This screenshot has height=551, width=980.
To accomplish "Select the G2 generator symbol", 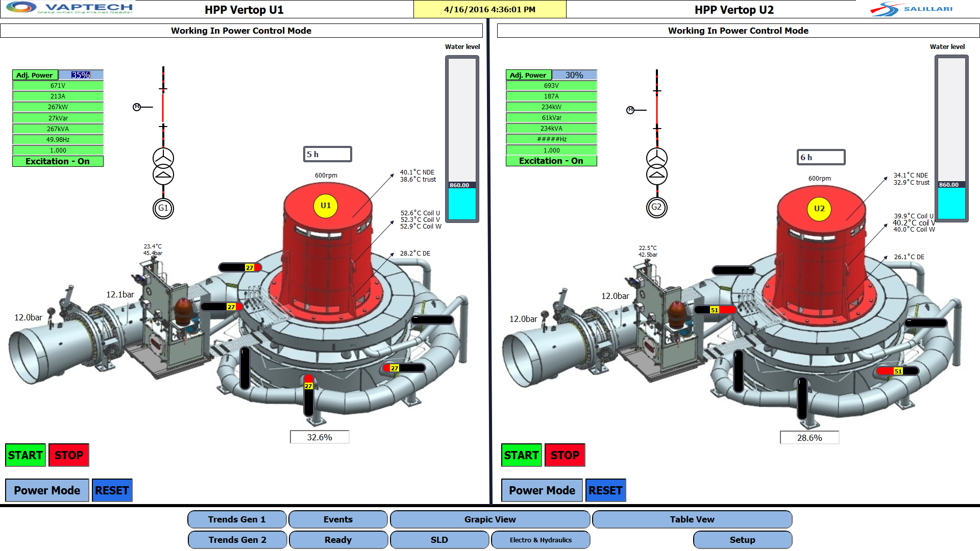I will coord(657,208).
